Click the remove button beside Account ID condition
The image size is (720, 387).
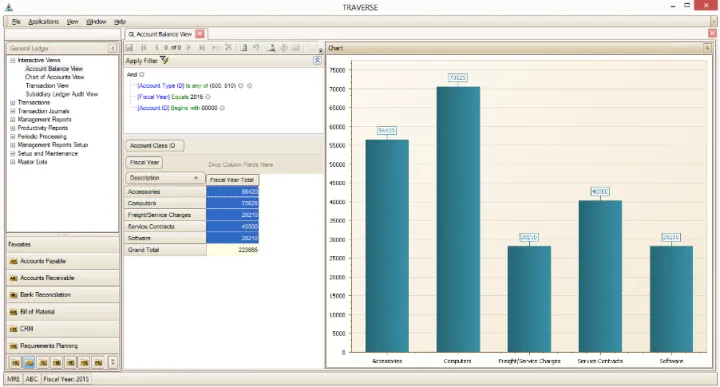222,108
